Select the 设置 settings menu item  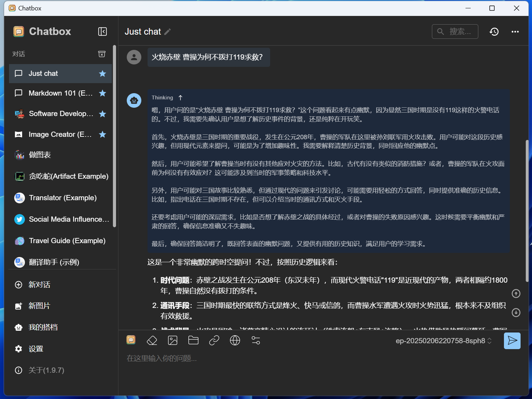point(36,349)
